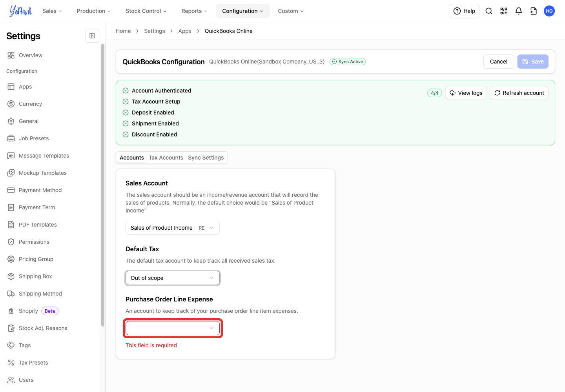Open the HQ user avatar menu

(x=549, y=11)
